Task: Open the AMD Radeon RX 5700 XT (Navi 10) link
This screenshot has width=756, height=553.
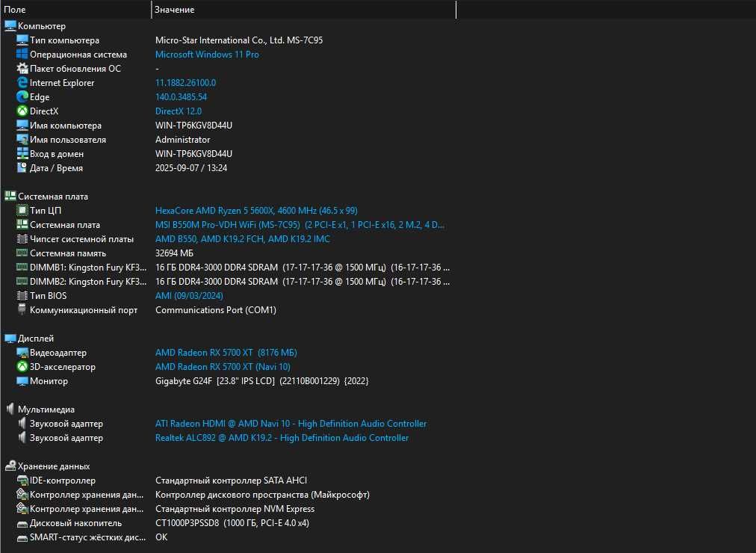Action: click(x=223, y=367)
